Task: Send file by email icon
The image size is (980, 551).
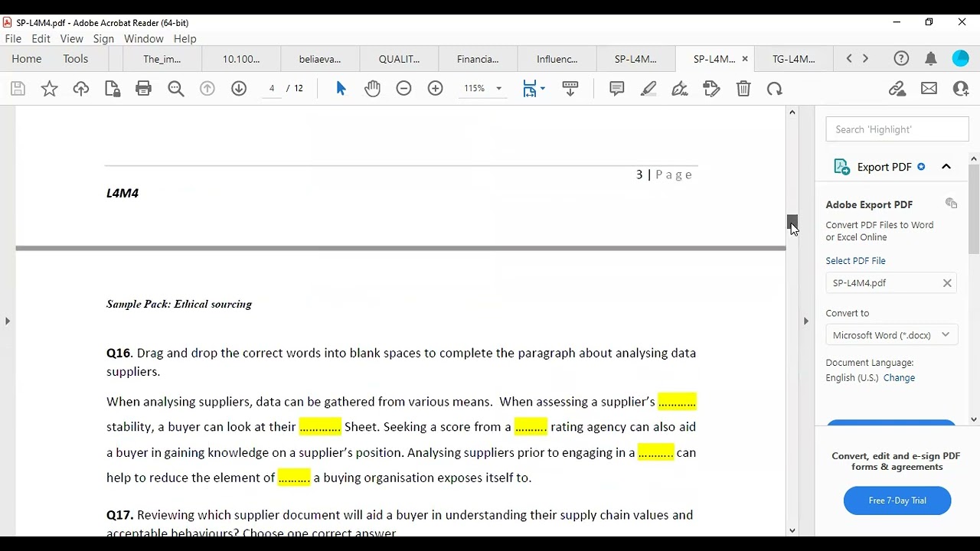Action: pyautogui.click(x=929, y=89)
